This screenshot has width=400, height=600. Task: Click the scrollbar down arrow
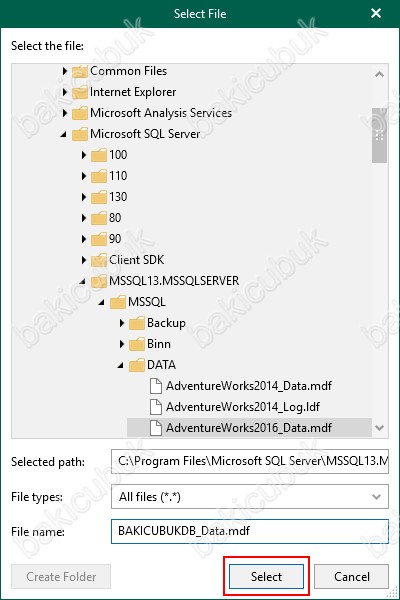click(379, 428)
